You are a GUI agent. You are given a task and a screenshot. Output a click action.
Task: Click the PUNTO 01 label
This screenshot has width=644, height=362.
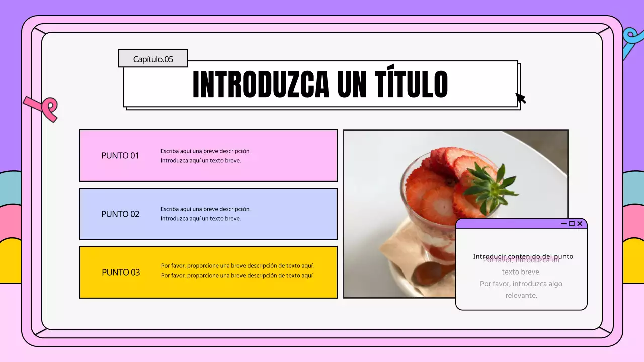tap(120, 156)
